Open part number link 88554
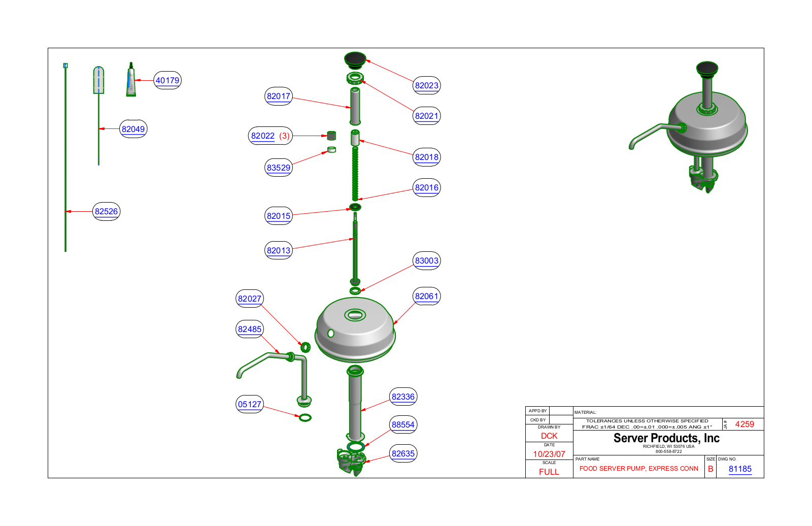 point(403,424)
